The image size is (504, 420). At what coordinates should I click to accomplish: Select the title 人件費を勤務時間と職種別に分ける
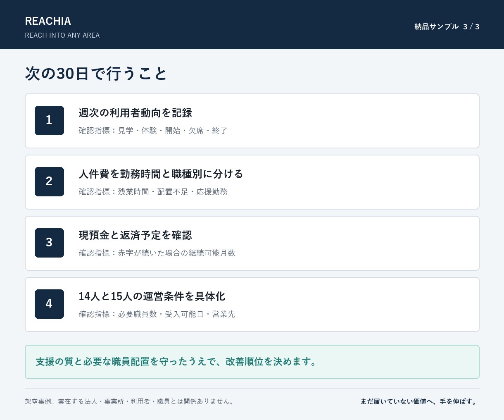click(x=161, y=174)
